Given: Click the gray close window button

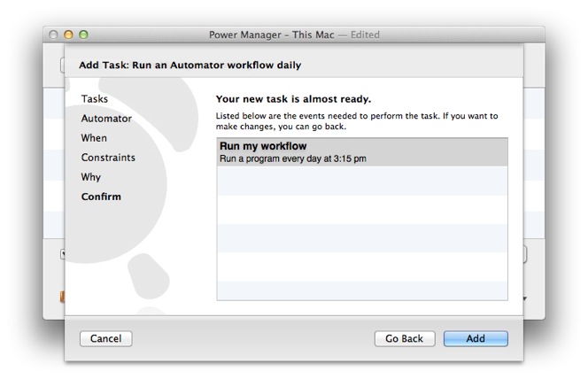Looking at the screenshot, I should 53,35.
